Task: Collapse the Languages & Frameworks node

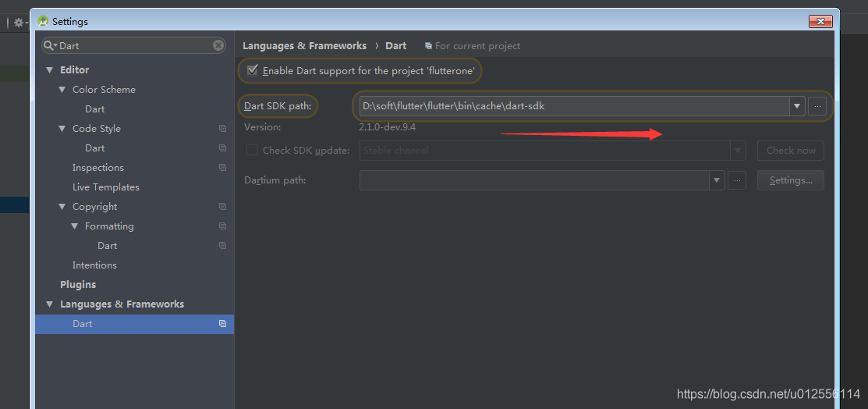Action: pyautogui.click(x=50, y=304)
